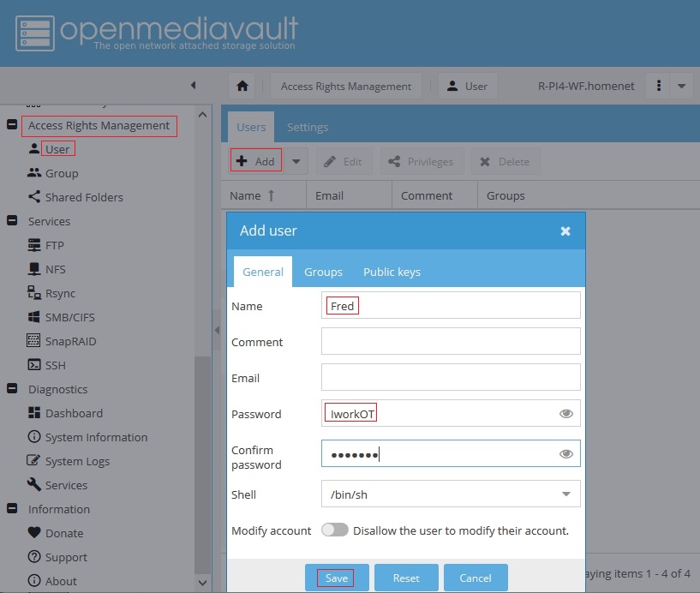Open the vertical three-dot menu
This screenshot has width=700, height=593.
(x=658, y=86)
